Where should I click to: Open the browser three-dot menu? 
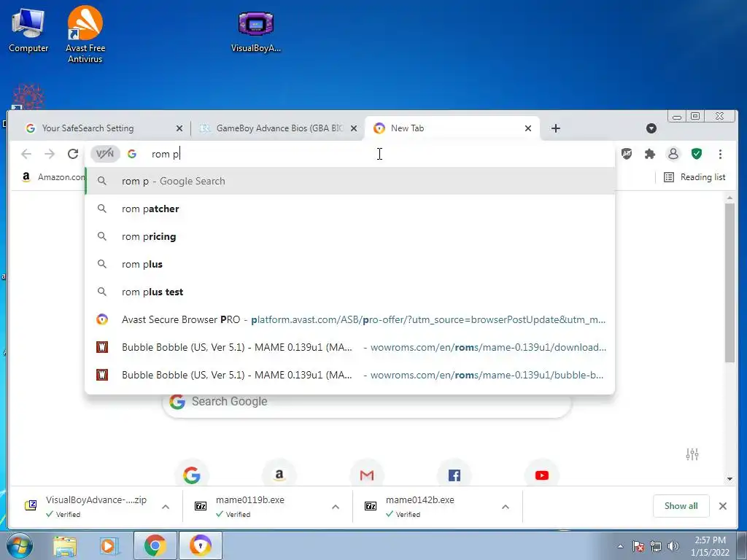point(720,154)
